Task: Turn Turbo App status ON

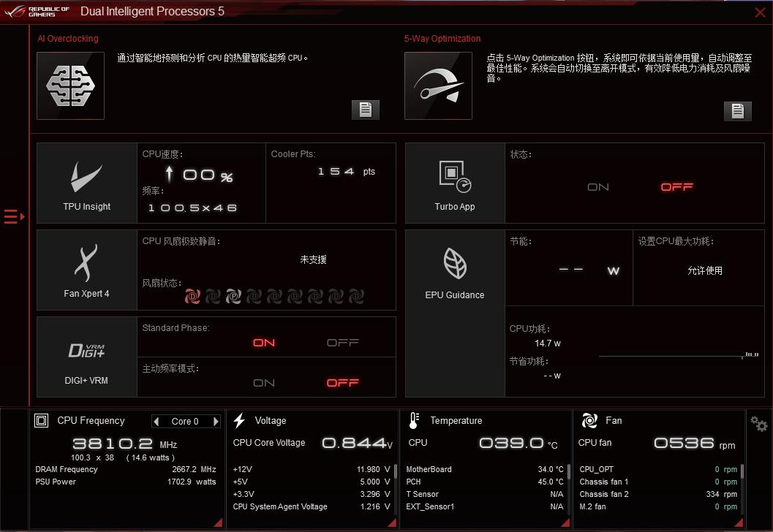Action: click(597, 187)
